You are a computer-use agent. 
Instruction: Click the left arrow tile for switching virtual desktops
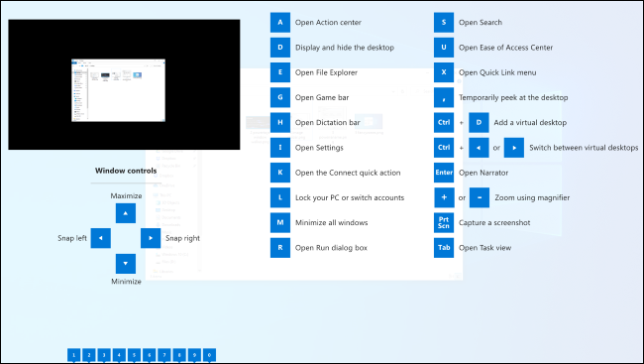pyautogui.click(x=479, y=148)
